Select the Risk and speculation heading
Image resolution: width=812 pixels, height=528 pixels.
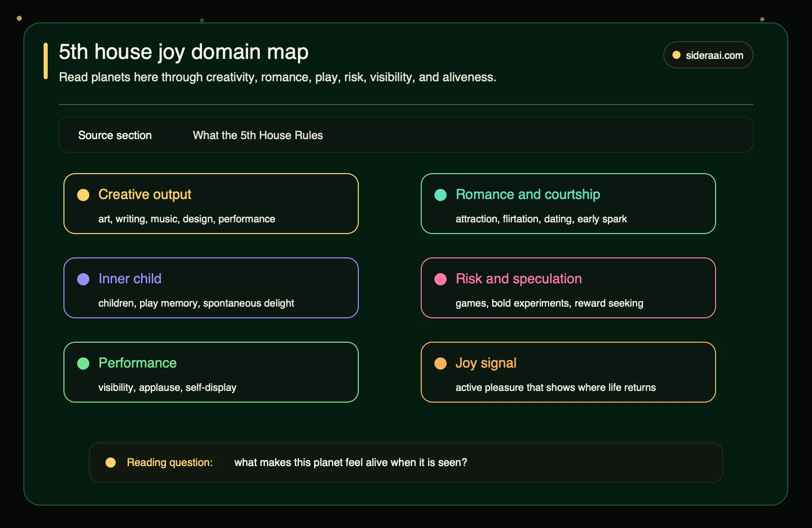click(x=519, y=279)
